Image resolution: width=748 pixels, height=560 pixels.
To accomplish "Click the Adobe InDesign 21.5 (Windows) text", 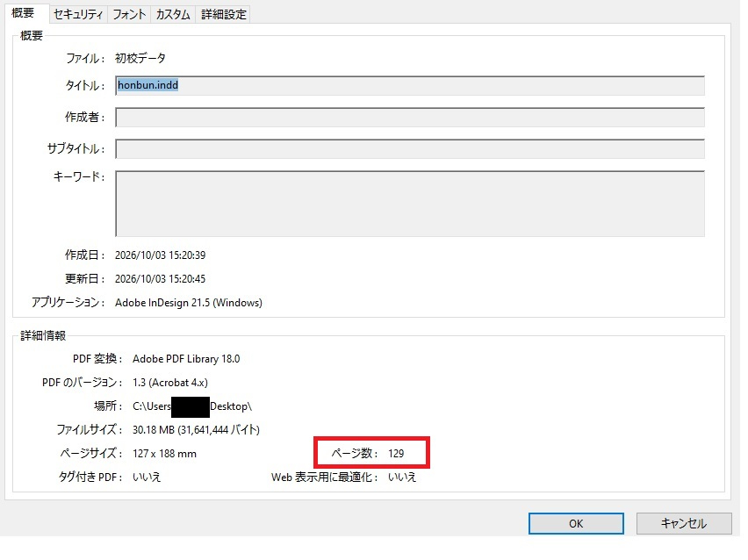I will point(189,303).
